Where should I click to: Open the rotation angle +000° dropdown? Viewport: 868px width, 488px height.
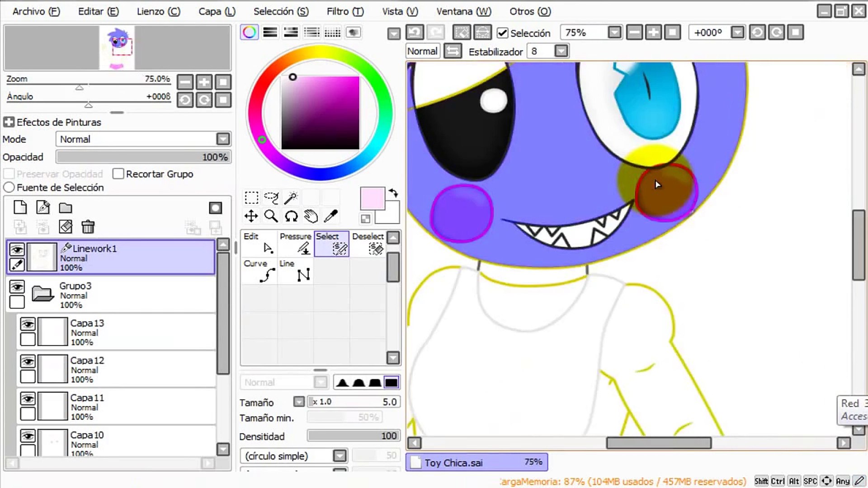(737, 33)
